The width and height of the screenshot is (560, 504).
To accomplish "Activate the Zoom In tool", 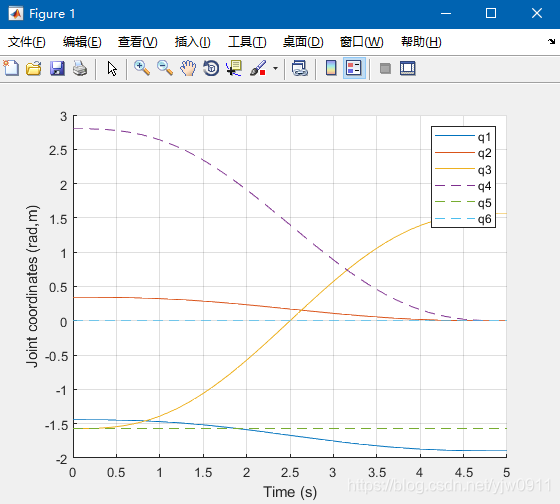I will pos(142,68).
